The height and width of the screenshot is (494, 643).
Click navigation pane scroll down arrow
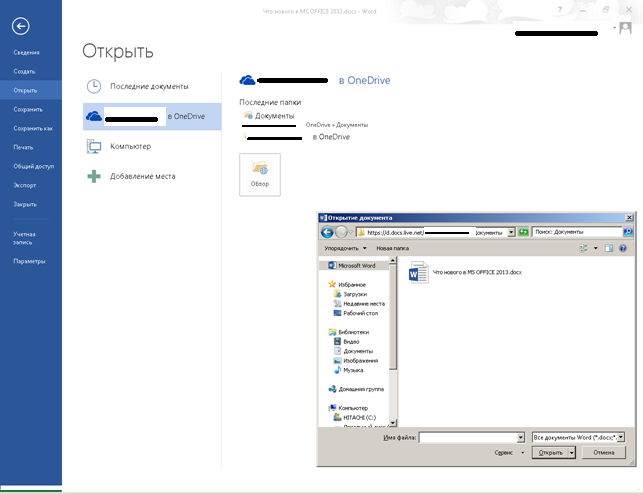click(x=392, y=423)
